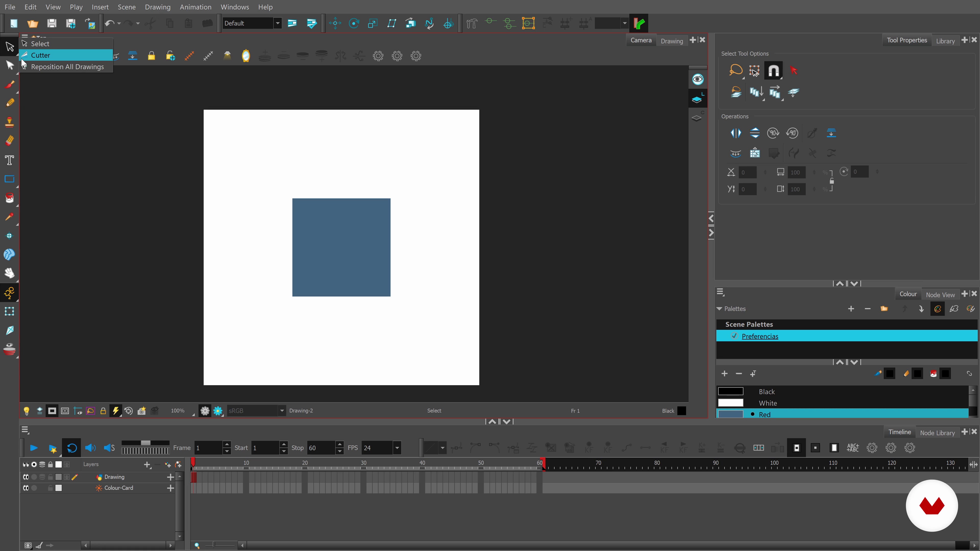Select the Rectangle shape tool

[x=9, y=179]
